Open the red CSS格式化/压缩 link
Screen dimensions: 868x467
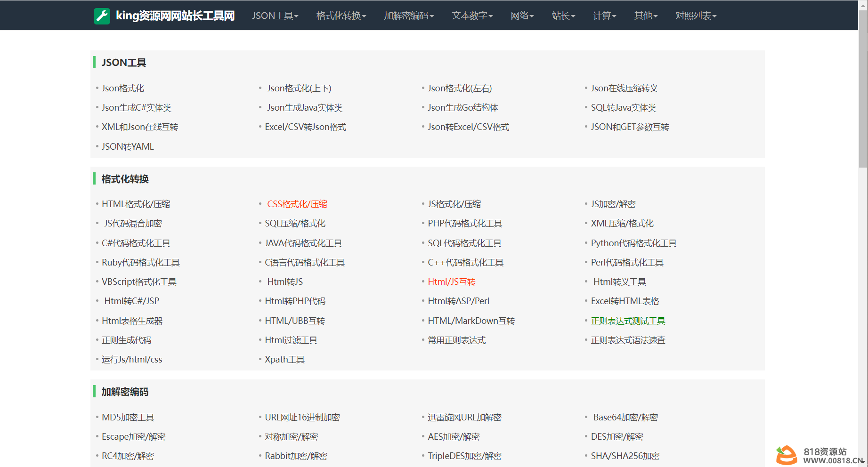pyautogui.click(x=297, y=204)
